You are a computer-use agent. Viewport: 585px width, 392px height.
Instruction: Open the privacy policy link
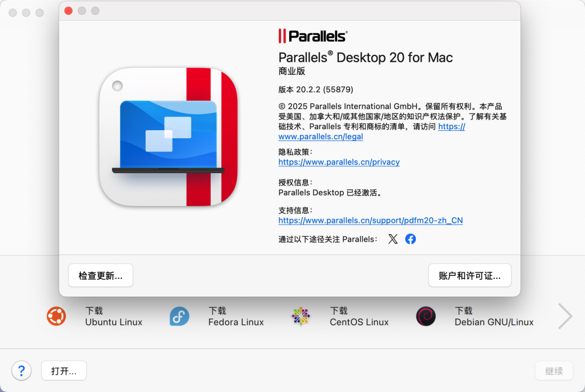[339, 162]
